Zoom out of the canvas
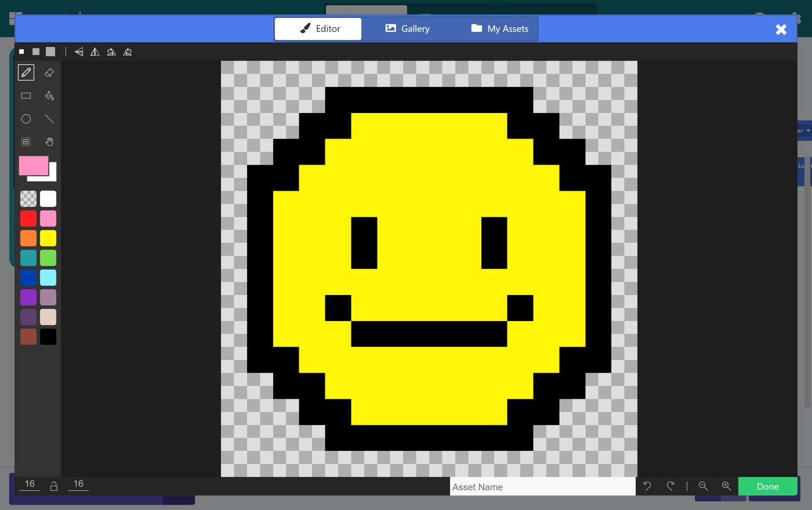The width and height of the screenshot is (812, 510). pos(704,486)
